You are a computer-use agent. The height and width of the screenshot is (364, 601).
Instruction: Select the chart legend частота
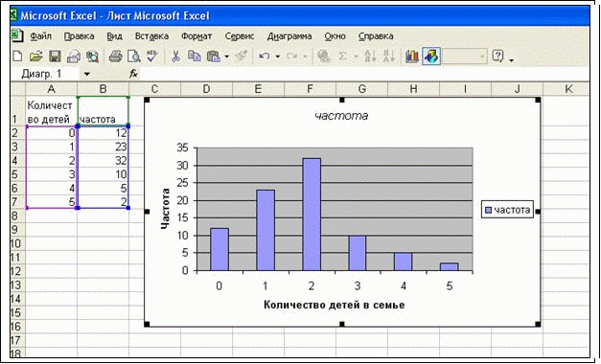507,210
